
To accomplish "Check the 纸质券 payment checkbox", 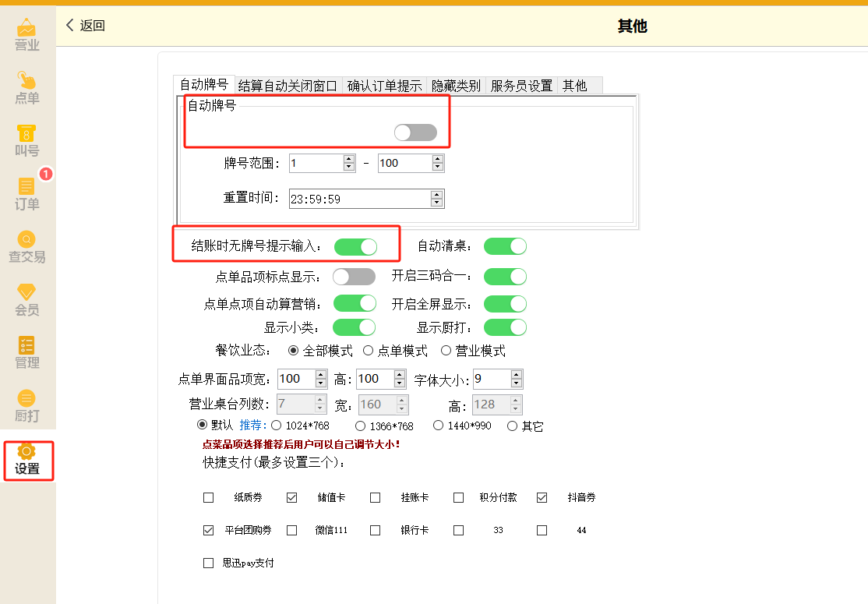I will click(208, 497).
